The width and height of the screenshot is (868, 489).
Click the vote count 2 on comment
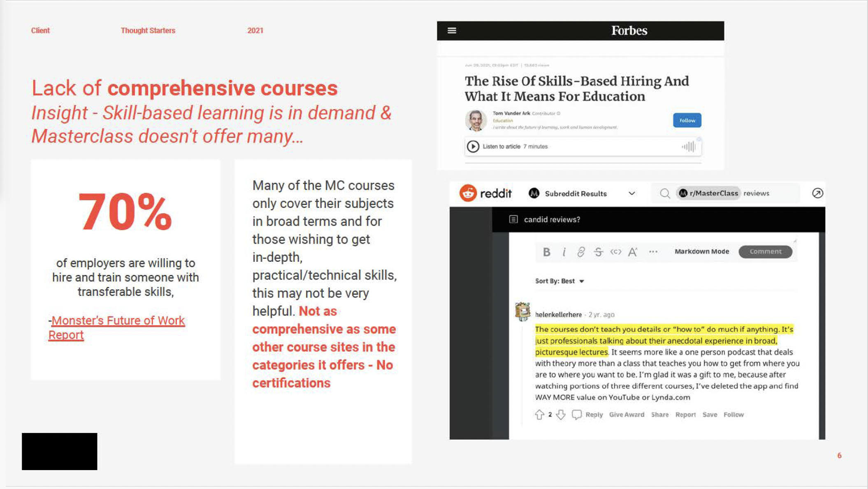click(550, 414)
